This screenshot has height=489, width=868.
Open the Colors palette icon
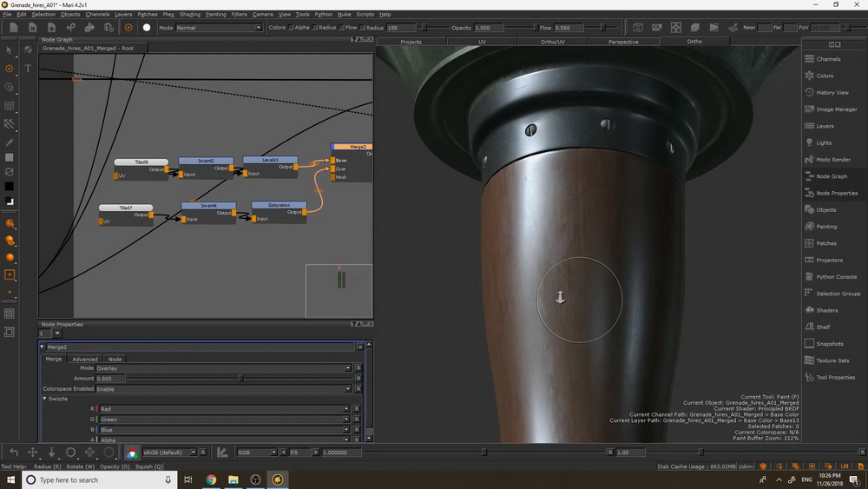point(809,76)
